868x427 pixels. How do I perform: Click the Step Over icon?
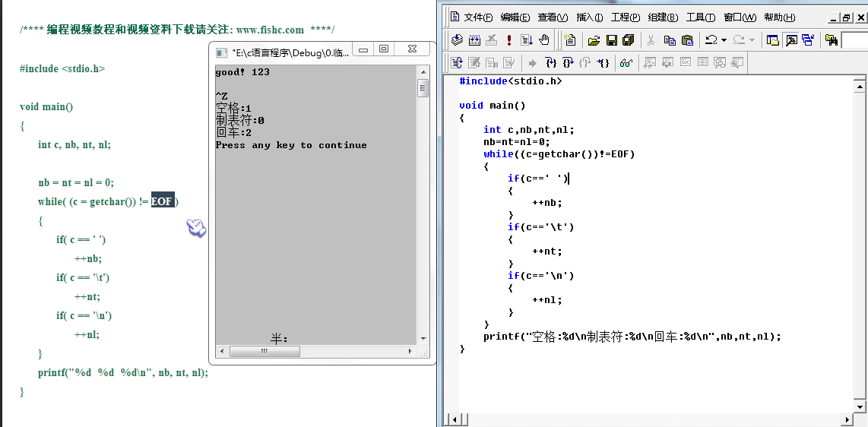tap(568, 62)
